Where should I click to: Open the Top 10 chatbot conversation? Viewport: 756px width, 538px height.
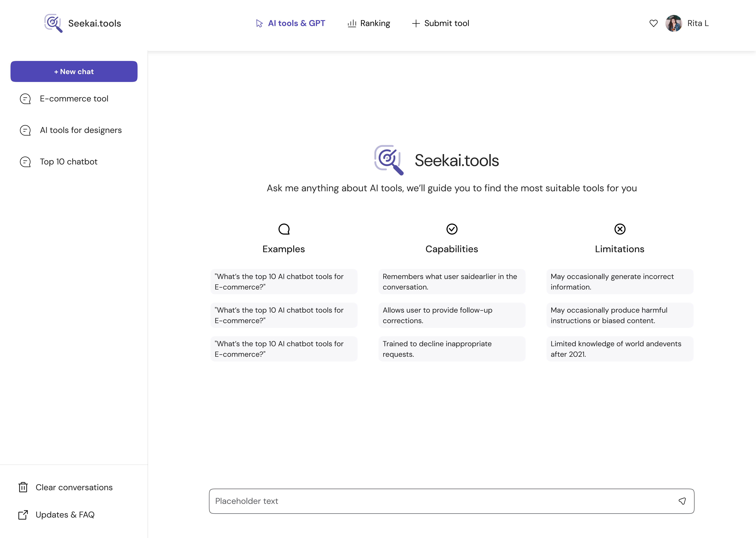[x=69, y=162]
